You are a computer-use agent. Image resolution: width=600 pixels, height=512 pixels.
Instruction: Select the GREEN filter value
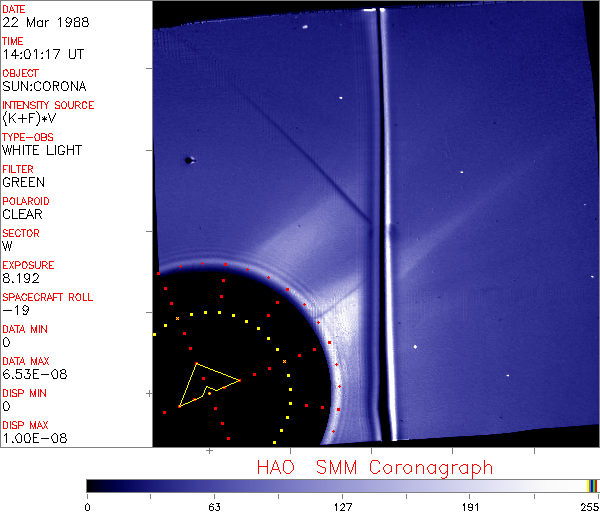coord(24,182)
